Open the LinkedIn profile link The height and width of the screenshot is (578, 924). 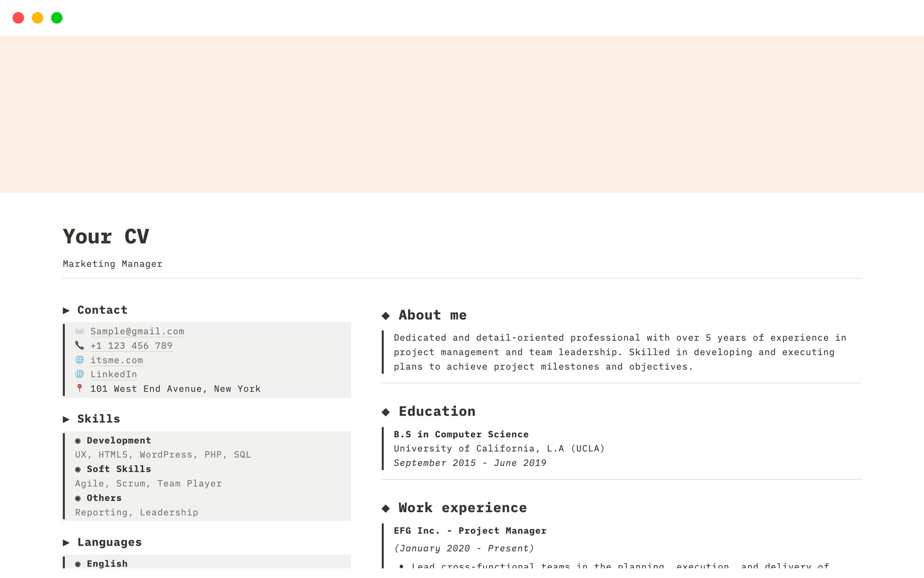click(114, 374)
